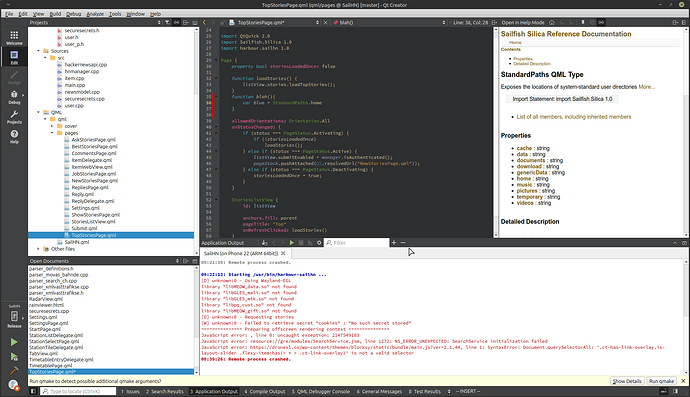
Task: Open the Help mode in sidebar
Action: pyautogui.click(x=14, y=136)
